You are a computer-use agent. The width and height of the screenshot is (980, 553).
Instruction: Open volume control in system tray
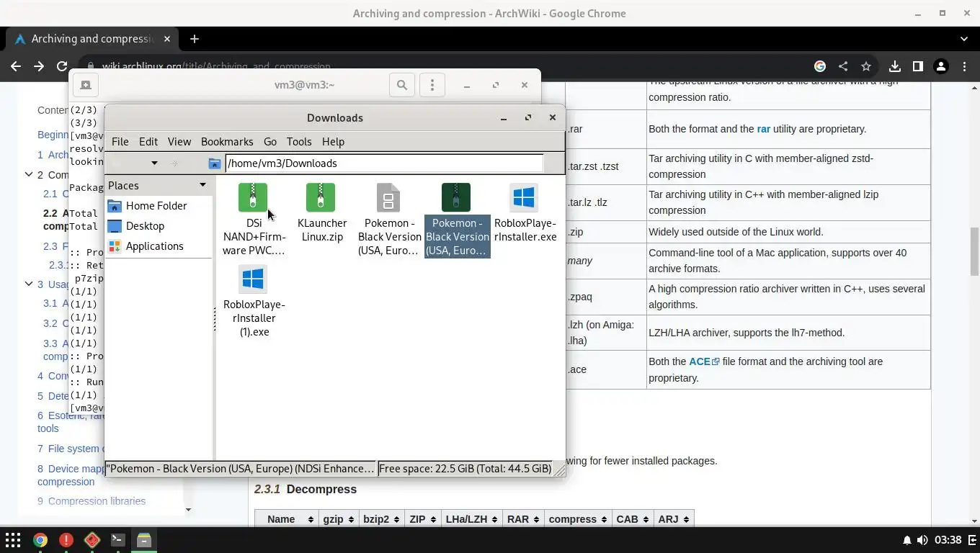[922, 540]
